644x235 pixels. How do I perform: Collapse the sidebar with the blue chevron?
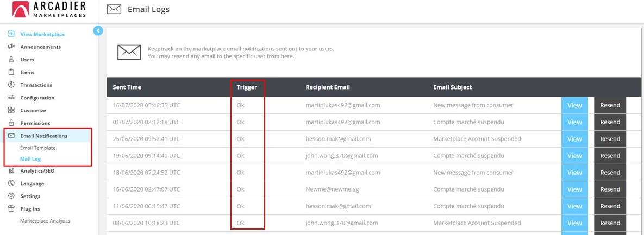(98, 30)
